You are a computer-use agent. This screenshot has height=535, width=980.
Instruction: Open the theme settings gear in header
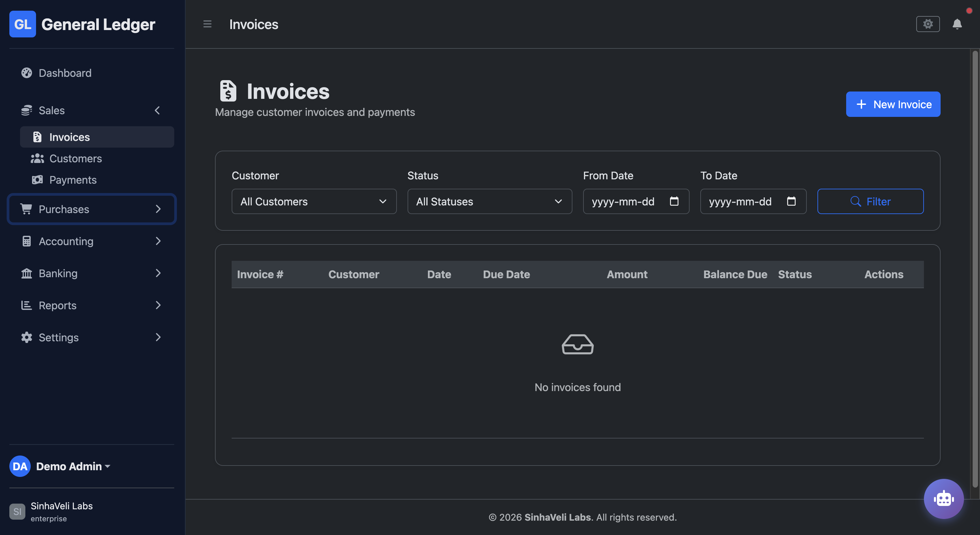pos(928,24)
